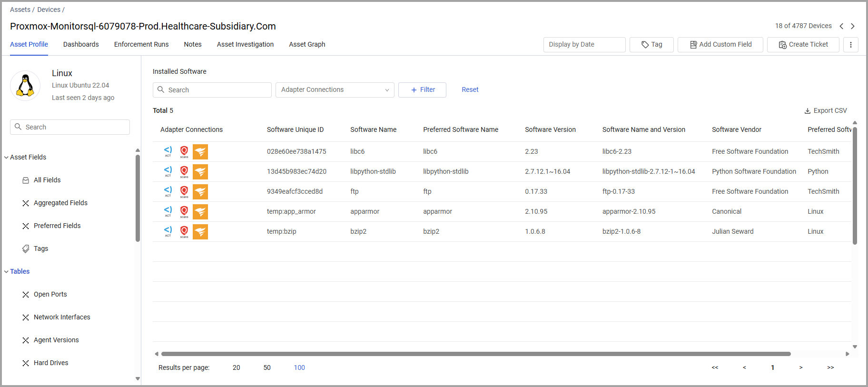The height and width of the screenshot is (387, 868).
Task: Click the Aggregated Fields icon in sidebar
Action: coord(26,203)
